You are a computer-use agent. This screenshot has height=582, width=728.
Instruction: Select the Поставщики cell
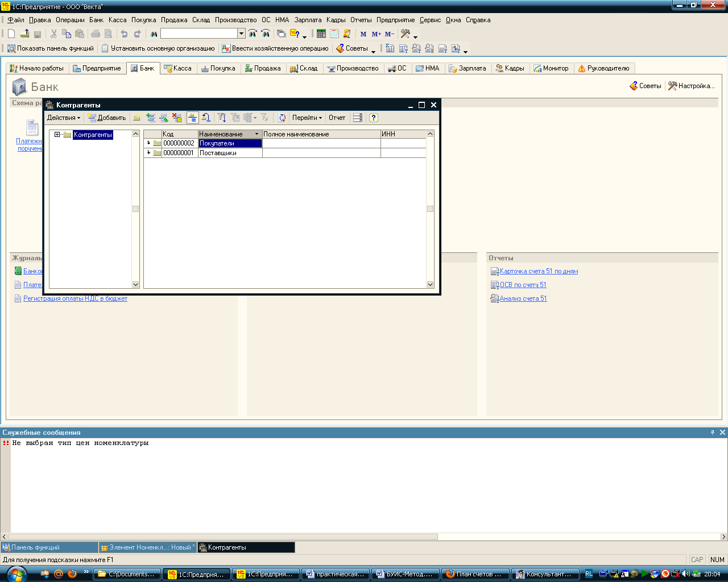pos(230,153)
